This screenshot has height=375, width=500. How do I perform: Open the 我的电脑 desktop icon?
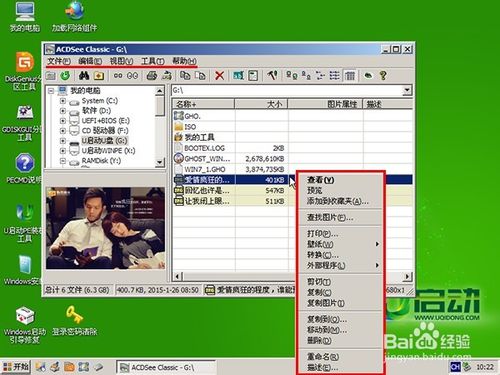tap(25, 17)
